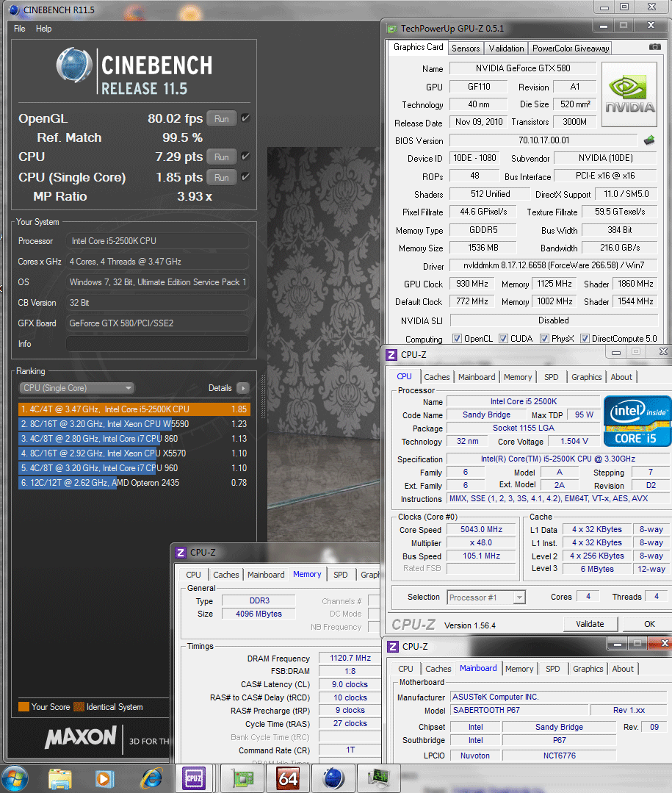Run the OpenGL benchmark
This screenshot has height=793, width=672.
[x=221, y=119]
